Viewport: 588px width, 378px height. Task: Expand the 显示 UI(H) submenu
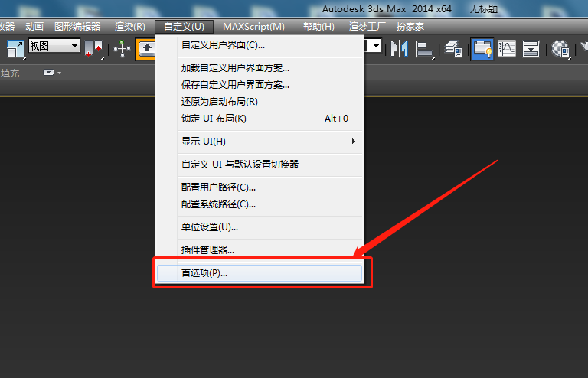pos(260,142)
